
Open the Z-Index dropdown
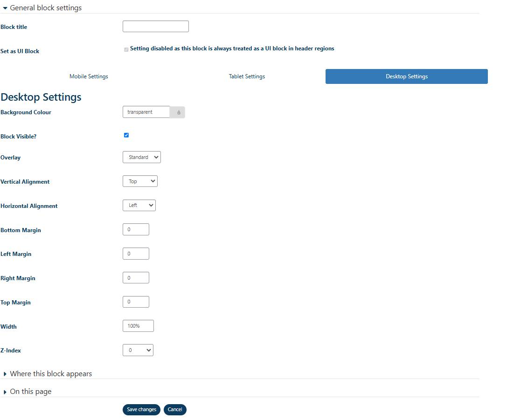(x=138, y=350)
